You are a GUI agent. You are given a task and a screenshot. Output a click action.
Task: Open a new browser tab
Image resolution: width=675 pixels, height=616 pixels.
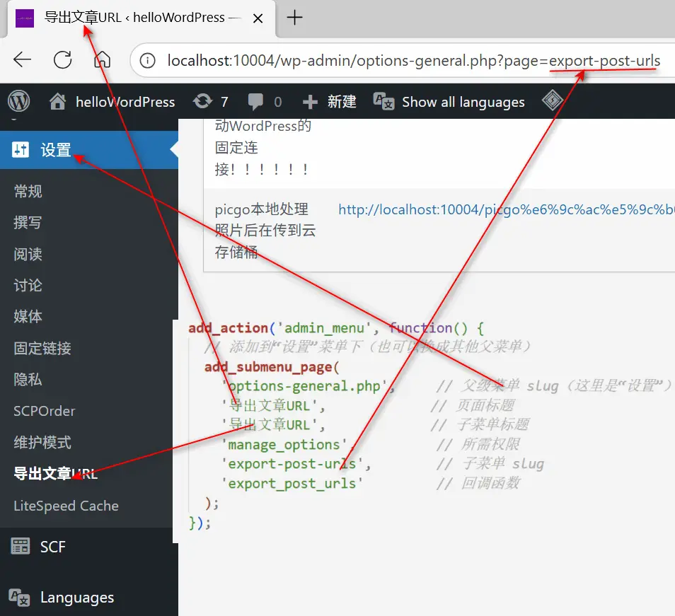pyautogui.click(x=294, y=18)
